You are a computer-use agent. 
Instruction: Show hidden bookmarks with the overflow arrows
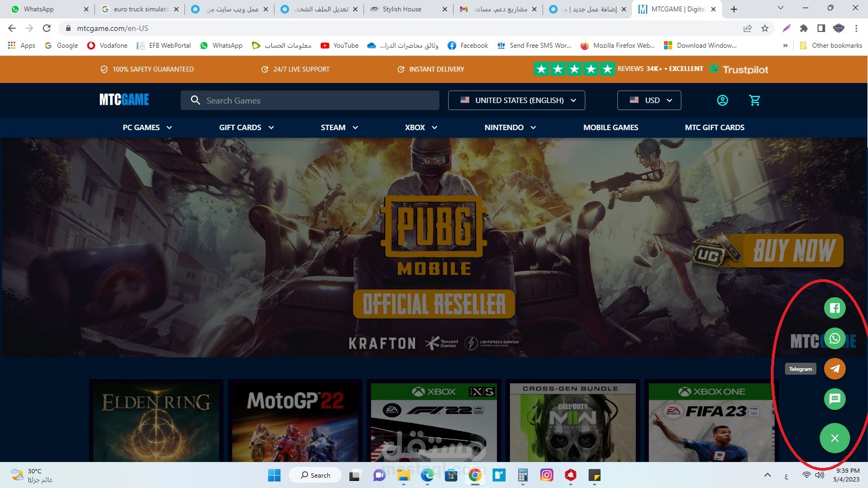[785, 46]
